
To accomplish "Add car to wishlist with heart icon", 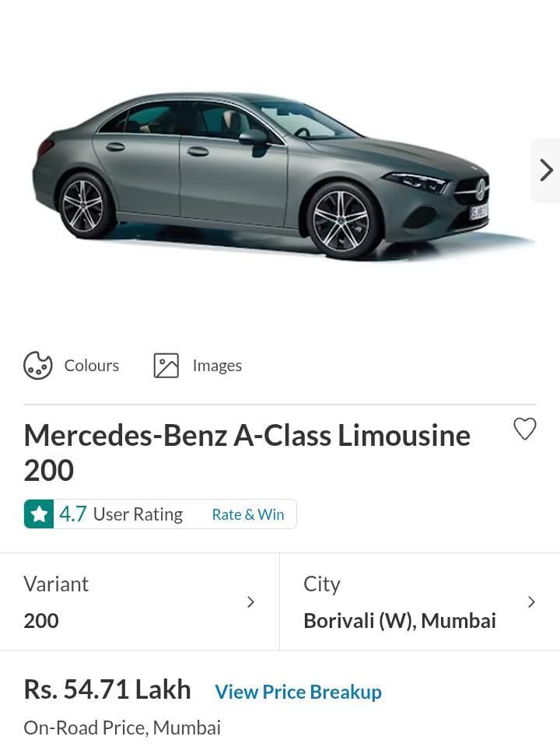I will point(525,428).
